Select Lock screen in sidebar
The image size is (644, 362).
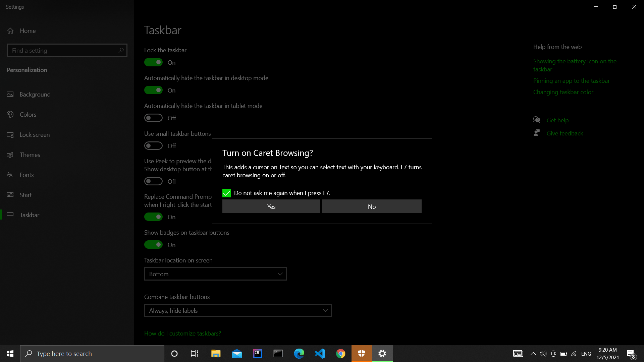(67, 135)
